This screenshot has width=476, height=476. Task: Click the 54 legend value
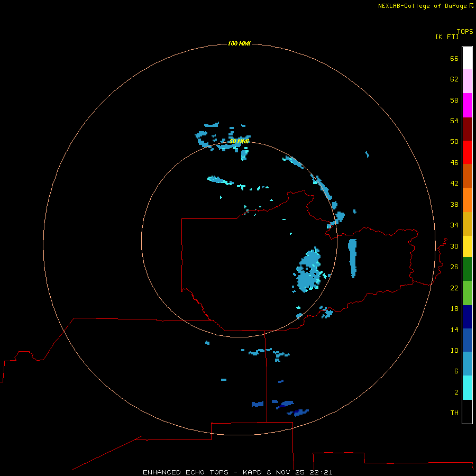[454, 121]
